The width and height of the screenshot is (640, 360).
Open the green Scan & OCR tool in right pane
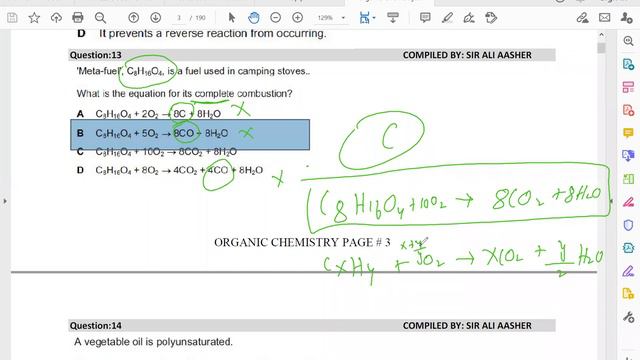click(x=629, y=179)
